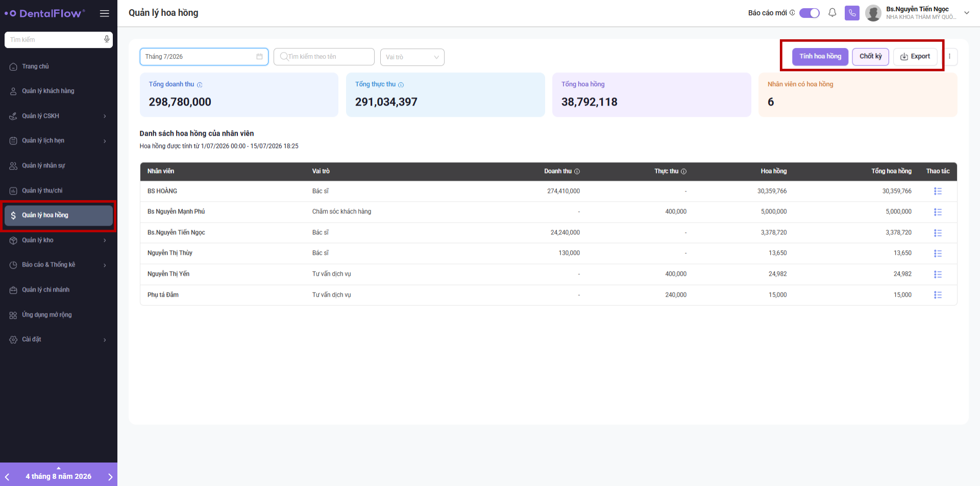Click the Tổng hoa hồng column header

pyautogui.click(x=891, y=172)
